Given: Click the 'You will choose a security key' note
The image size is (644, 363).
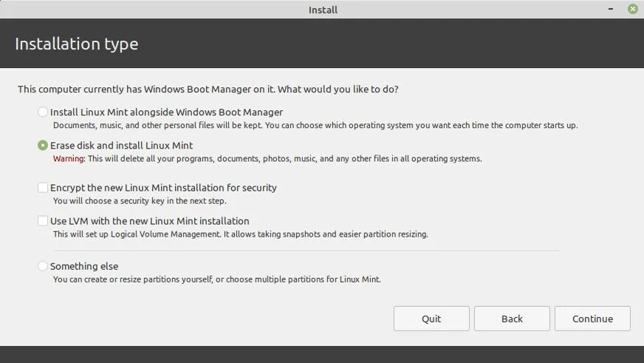Looking at the screenshot, I should 140,201.
